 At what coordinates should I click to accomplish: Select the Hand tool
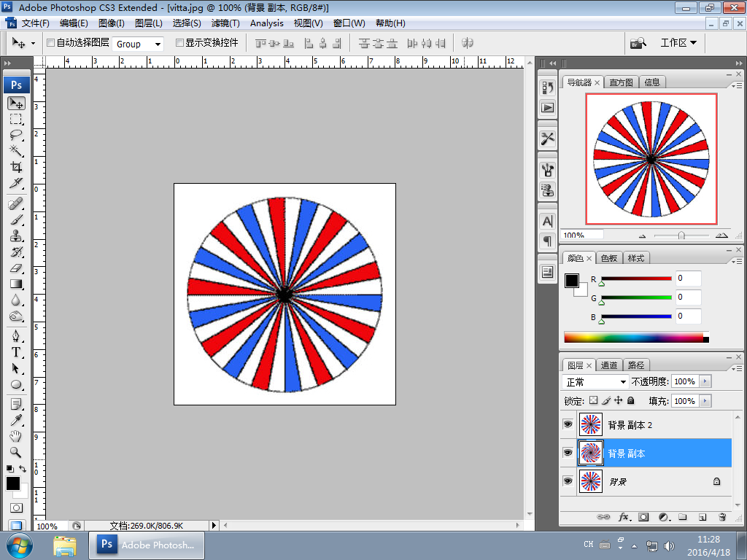coord(16,436)
